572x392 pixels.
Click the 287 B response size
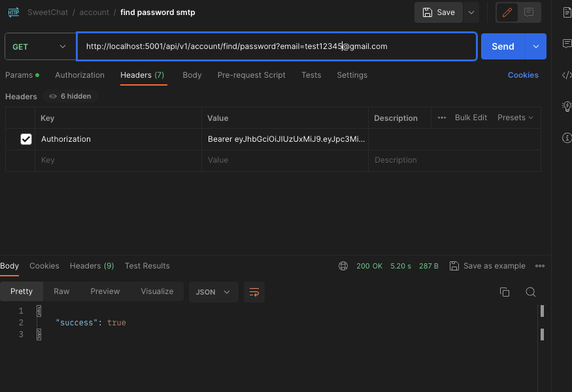429,266
